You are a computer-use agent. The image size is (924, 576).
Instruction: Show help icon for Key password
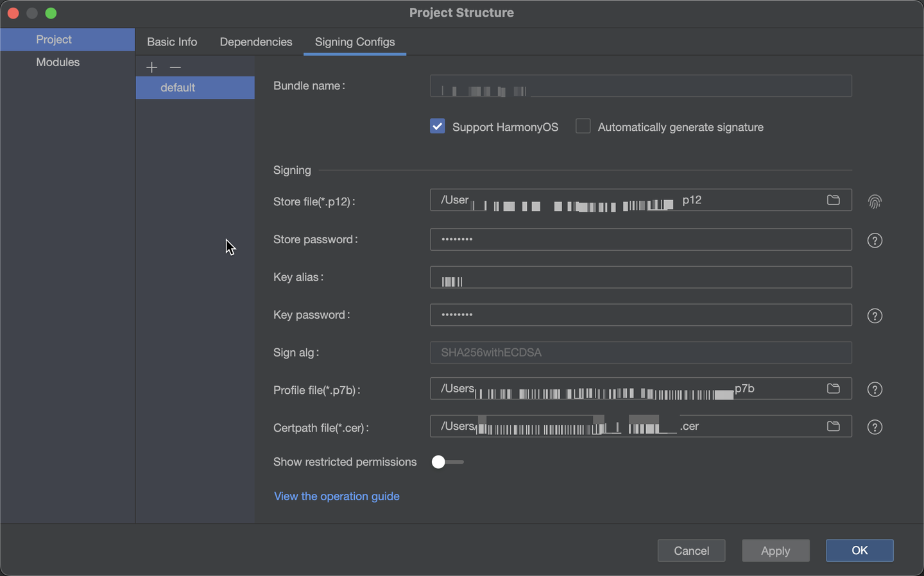point(875,316)
